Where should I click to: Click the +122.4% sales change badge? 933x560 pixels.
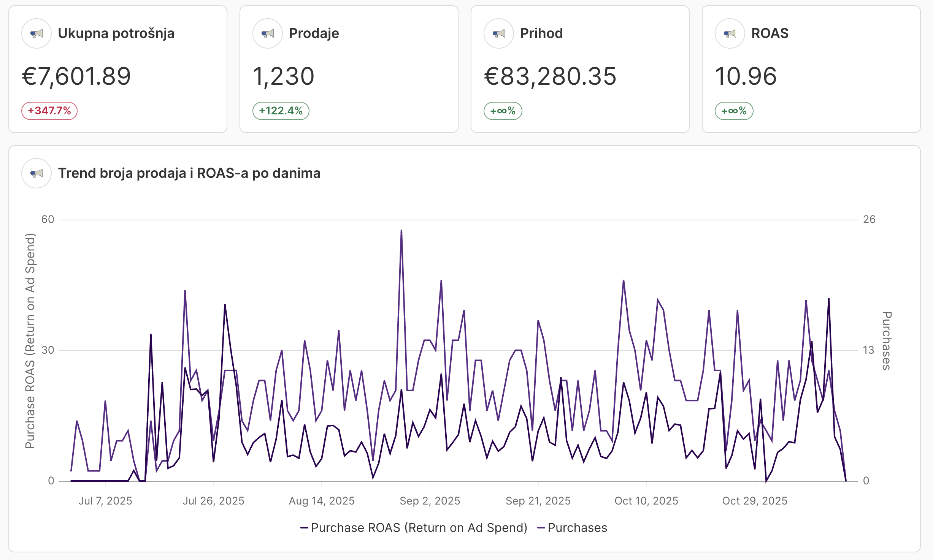pos(281,111)
